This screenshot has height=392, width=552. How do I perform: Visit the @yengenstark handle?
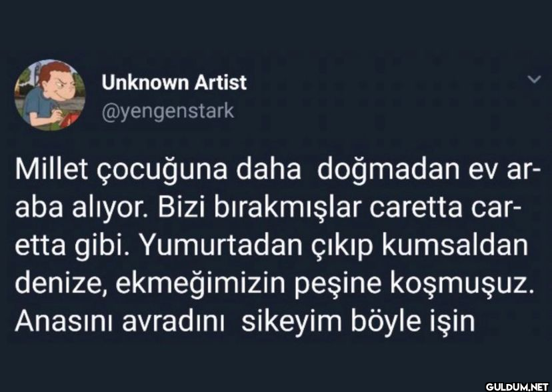pyautogui.click(x=168, y=111)
